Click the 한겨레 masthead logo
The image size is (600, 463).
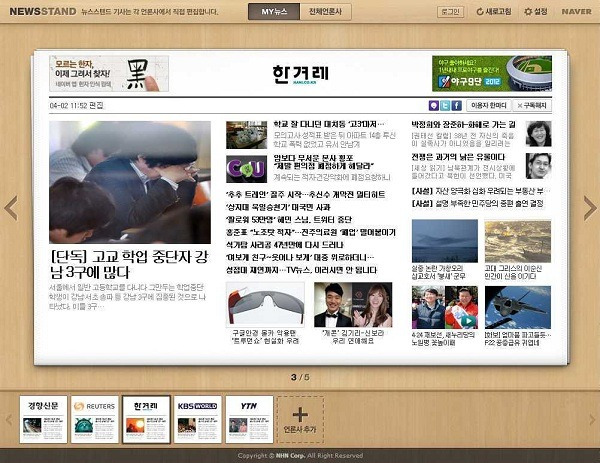click(x=300, y=74)
